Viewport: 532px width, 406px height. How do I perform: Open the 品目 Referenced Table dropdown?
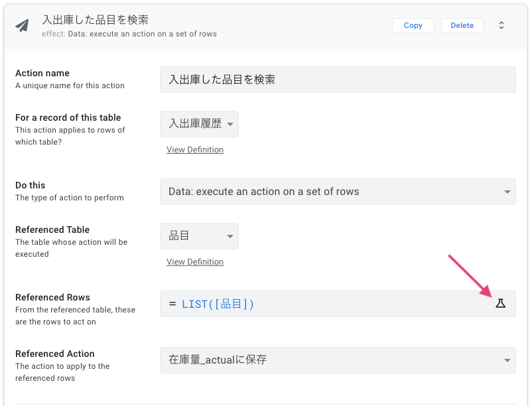[x=199, y=236]
